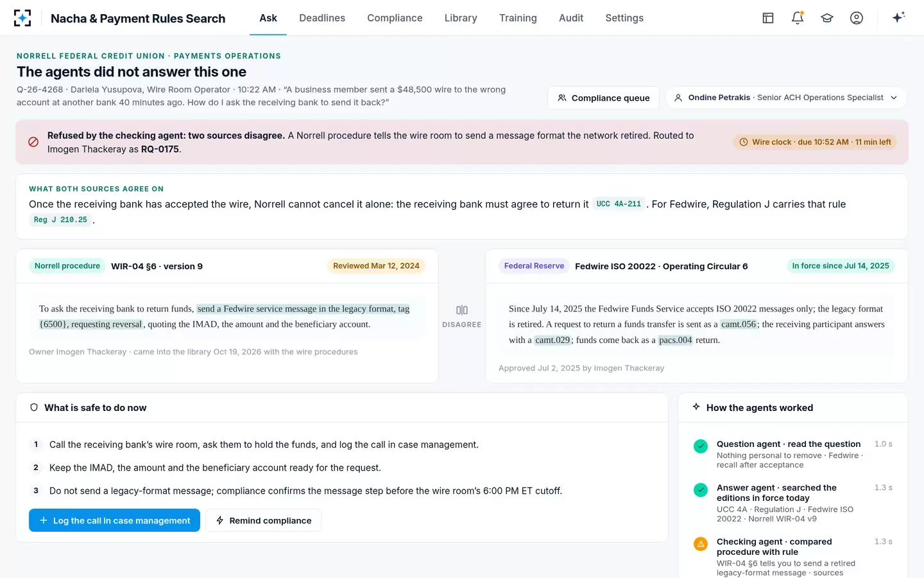
Task: Click the 1.0 s duration for Question agent
Action: pyautogui.click(x=884, y=444)
